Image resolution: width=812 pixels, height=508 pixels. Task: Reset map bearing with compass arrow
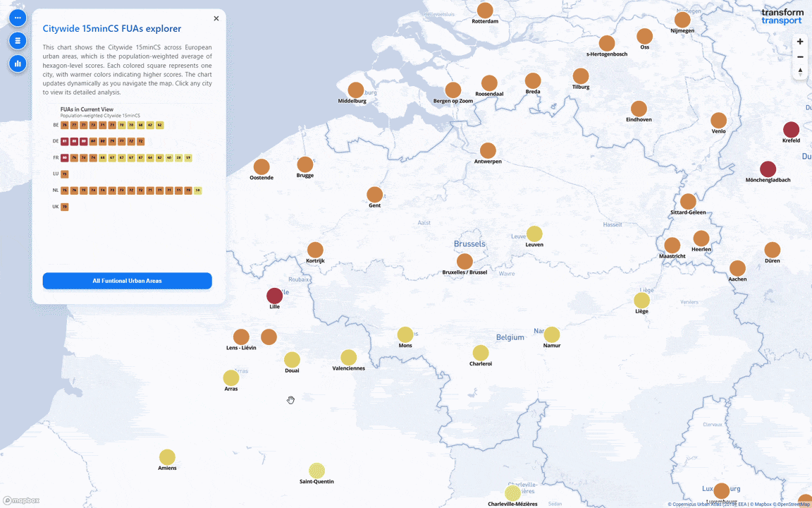click(x=800, y=71)
